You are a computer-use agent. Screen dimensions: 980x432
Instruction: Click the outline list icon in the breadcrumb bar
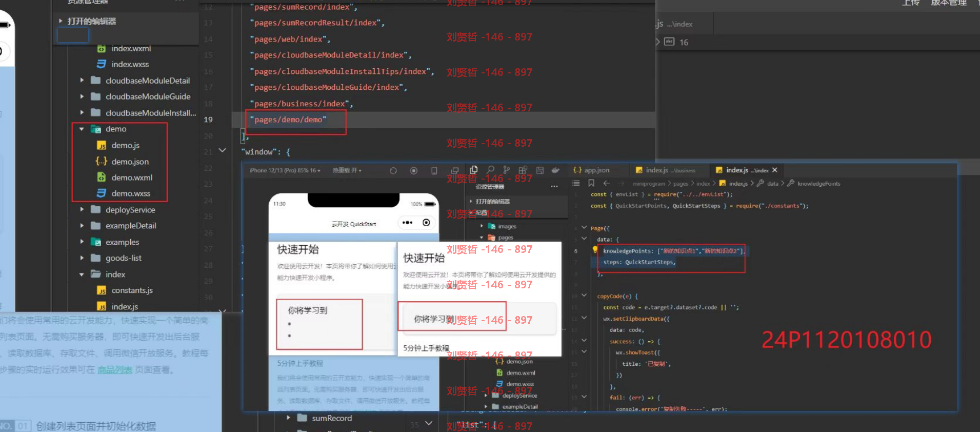(576, 183)
